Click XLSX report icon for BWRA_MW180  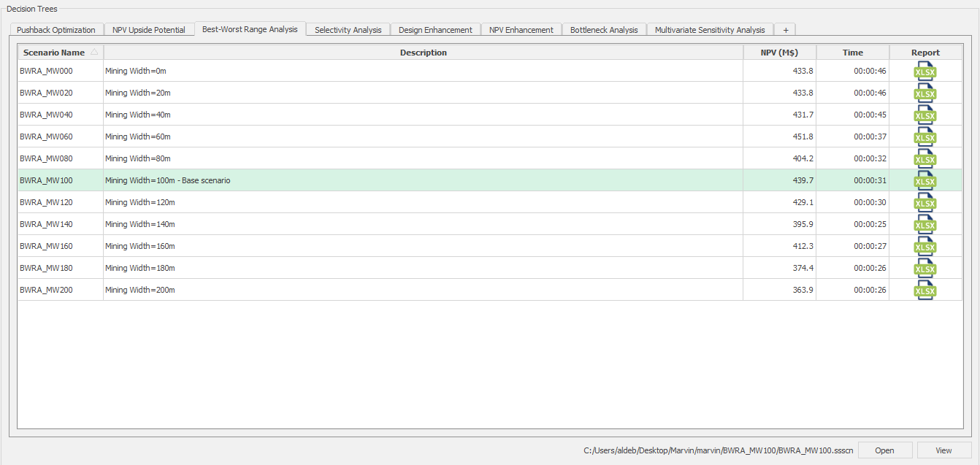point(925,269)
